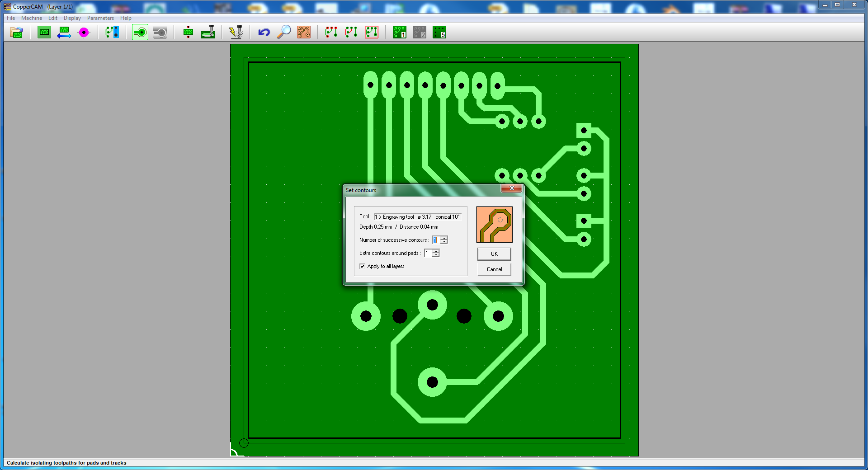
Task: Activate the Set contours tool
Action: click(x=139, y=32)
